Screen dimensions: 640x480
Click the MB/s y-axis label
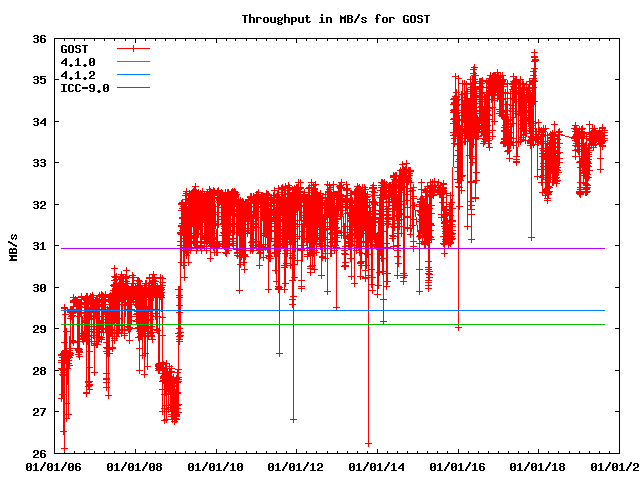(x=13, y=246)
